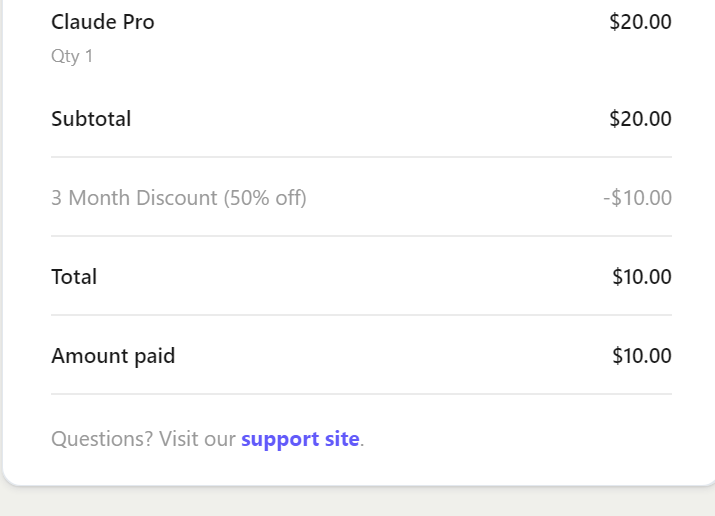Image resolution: width=715 pixels, height=516 pixels.
Task: Click the Total $10.00 amount
Action: [x=642, y=277]
